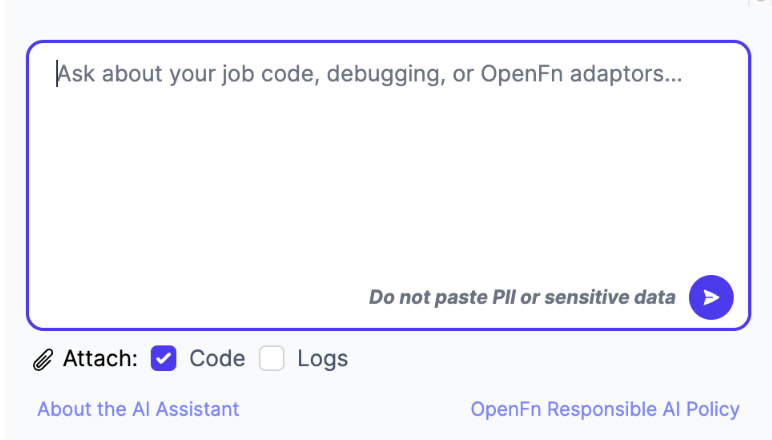Open the OpenFn Responsible AI Policy link
The height and width of the screenshot is (440, 772).
point(605,409)
